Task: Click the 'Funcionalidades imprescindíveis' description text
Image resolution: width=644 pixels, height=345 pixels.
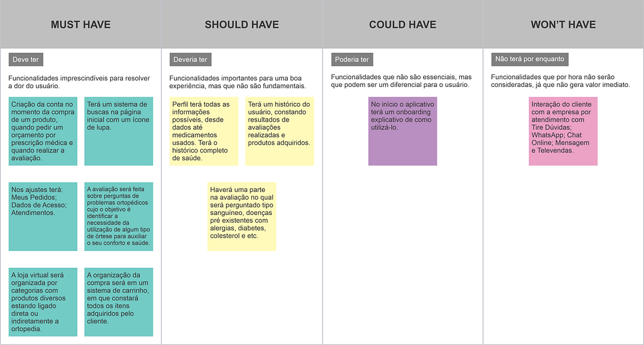Action: tap(79, 82)
